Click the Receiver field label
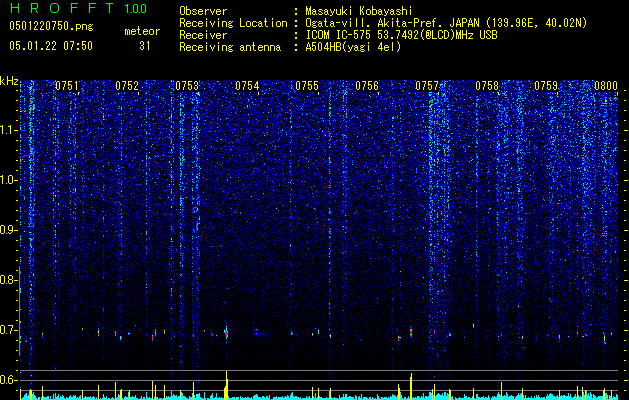This screenshot has width=629, height=400. (203, 35)
